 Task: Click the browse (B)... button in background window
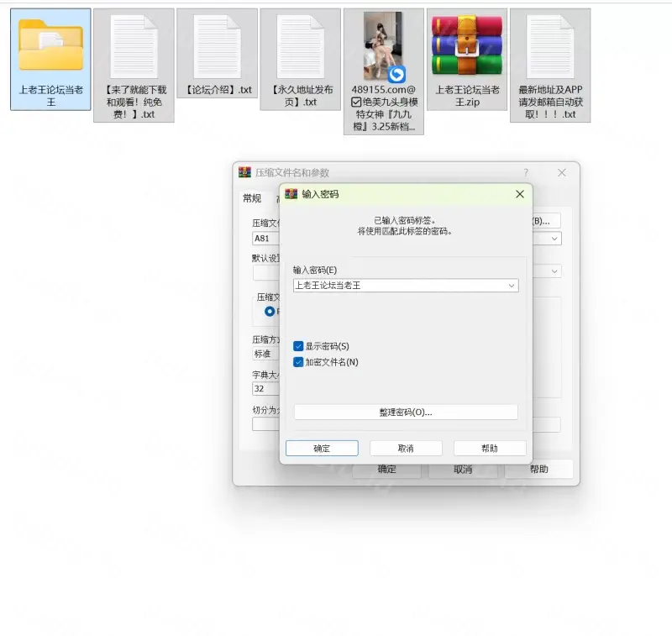click(x=547, y=221)
